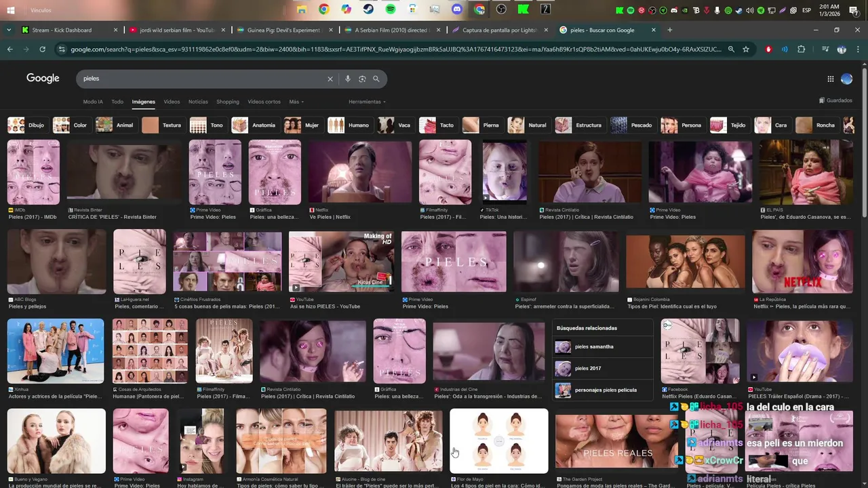Select the Videos cortos search tab
This screenshot has height=488, width=868.
(x=264, y=102)
